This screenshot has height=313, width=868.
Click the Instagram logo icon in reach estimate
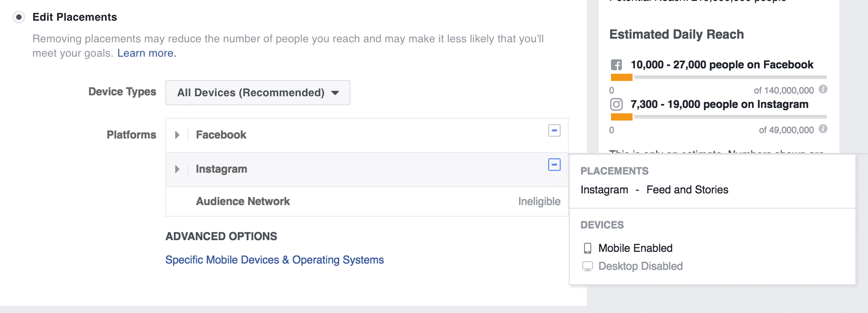click(x=616, y=104)
